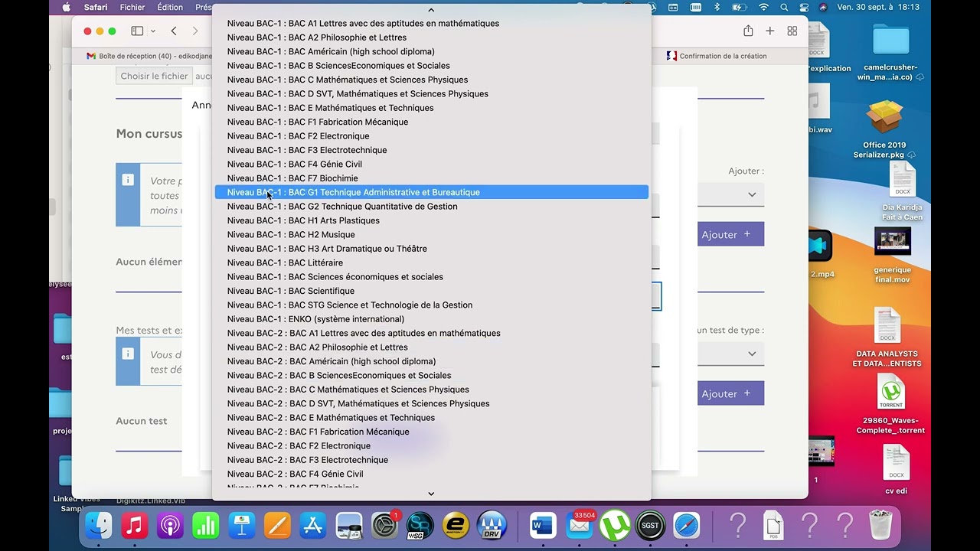980x551 pixels.
Task: Select BAC-1 BAC F4 Génie Civil
Action: (432, 164)
